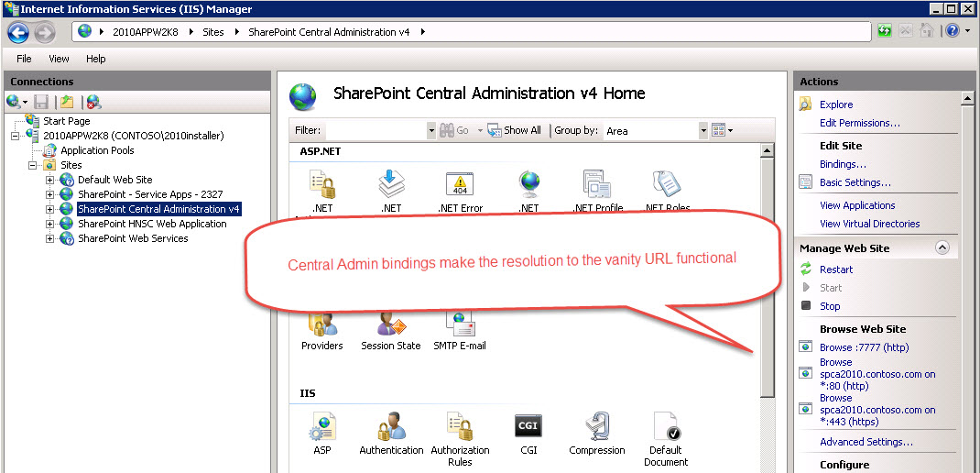
Task: Open the help question mark icon
Action: (x=952, y=30)
